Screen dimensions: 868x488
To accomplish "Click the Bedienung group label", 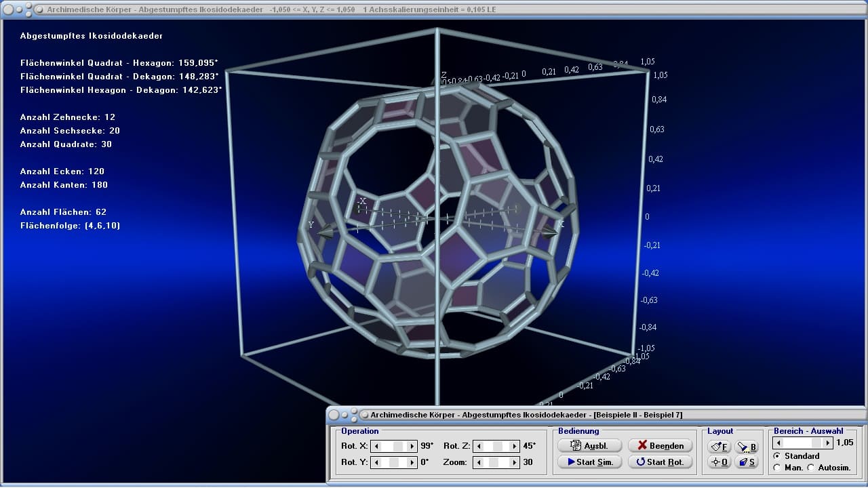I will (578, 431).
